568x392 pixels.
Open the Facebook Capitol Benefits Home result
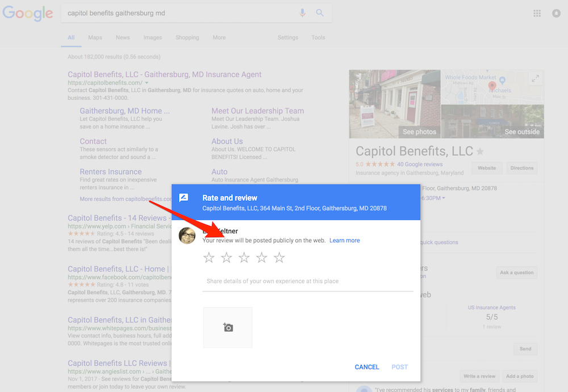coord(119,269)
